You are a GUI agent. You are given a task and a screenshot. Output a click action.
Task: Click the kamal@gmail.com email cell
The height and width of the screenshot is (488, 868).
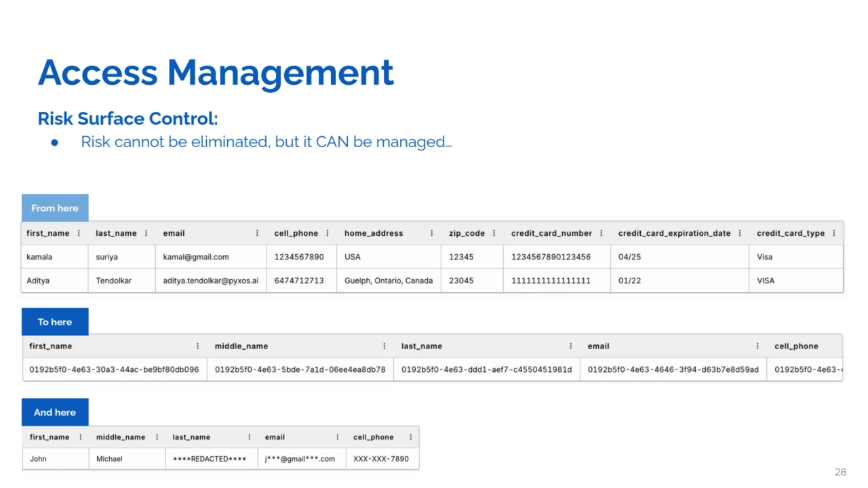211,257
